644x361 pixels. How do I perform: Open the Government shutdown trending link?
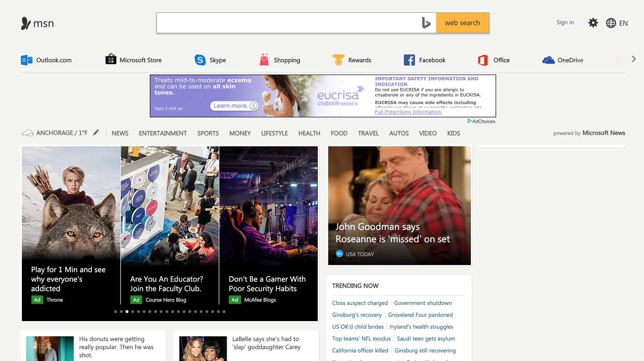423,303
